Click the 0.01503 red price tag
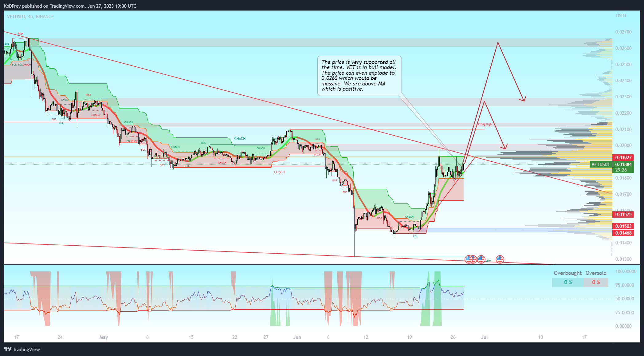The height and width of the screenshot is (356, 644). [623, 226]
